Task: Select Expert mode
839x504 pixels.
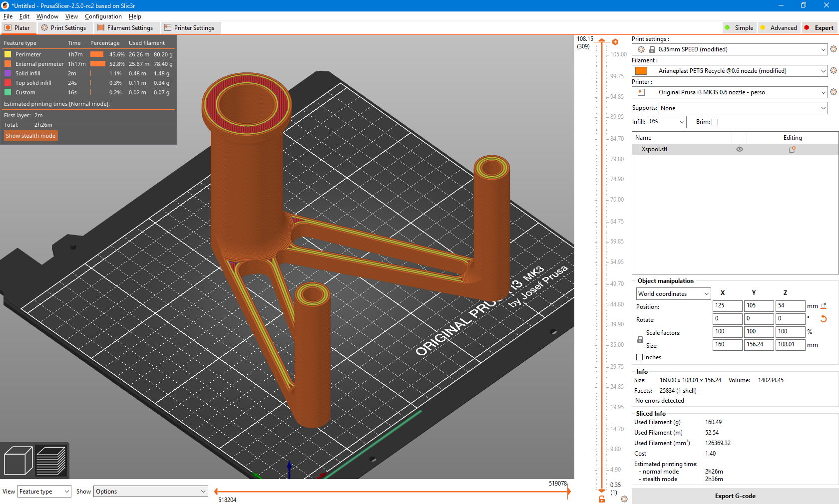Action: tap(820, 28)
